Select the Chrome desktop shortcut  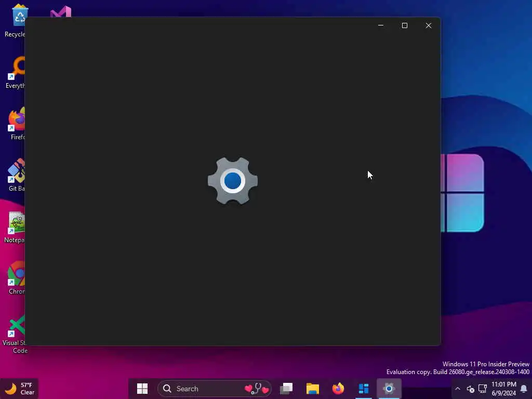coord(16,277)
